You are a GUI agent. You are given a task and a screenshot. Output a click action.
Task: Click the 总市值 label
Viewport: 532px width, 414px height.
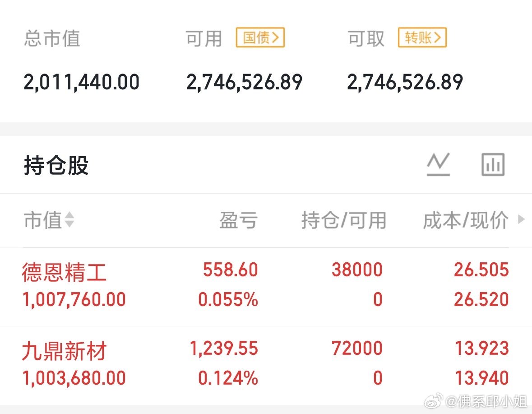pyautogui.click(x=51, y=39)
